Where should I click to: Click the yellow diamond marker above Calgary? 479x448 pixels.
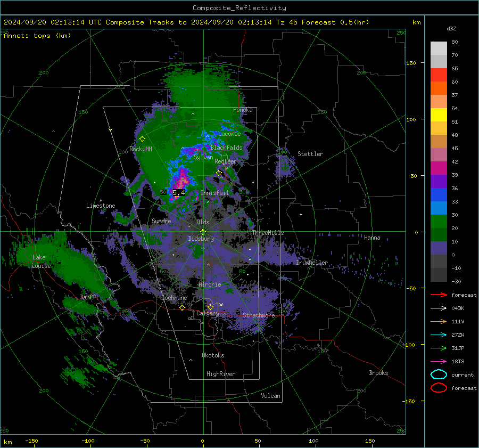pos(210,307)
